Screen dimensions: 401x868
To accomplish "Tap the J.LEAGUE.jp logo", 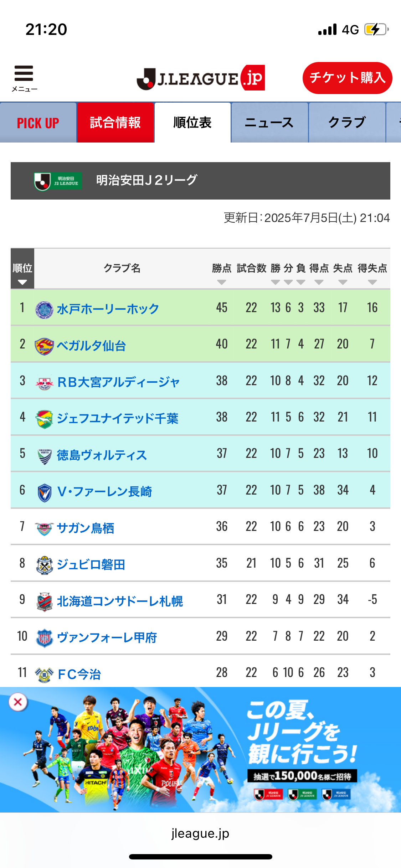I will click(x=201, y=78).
